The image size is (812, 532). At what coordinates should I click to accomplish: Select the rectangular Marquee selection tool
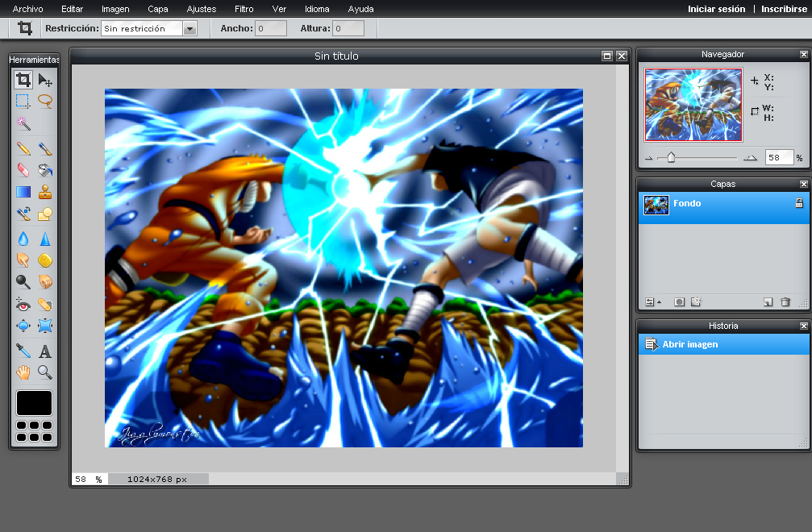click(23, 101)
